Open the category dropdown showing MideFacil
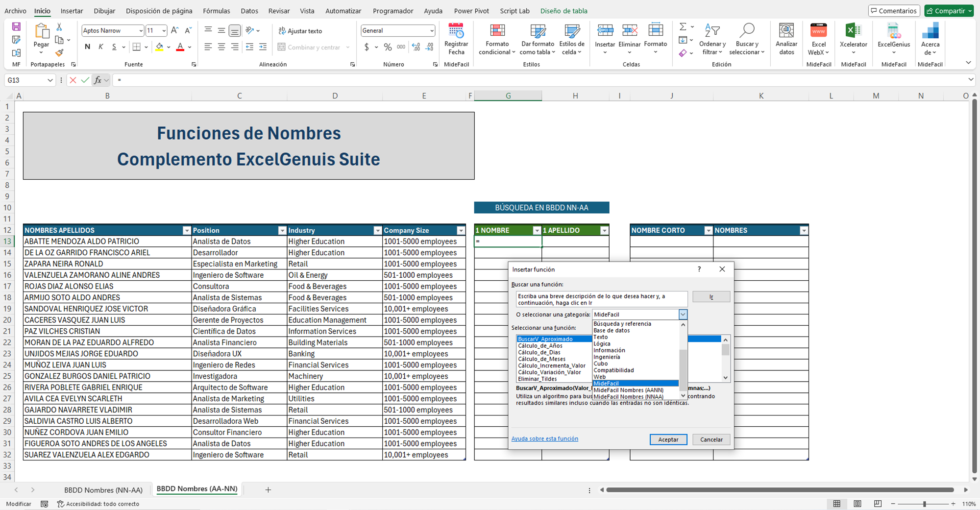Screen dimensions: 980x510 [x=683, y=315]
